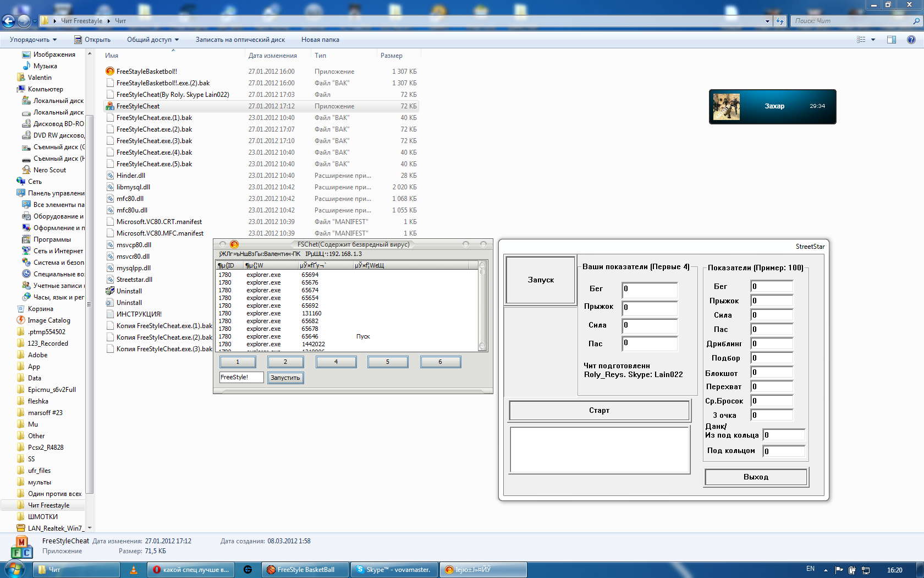Open the Windows Start menu
The width and height of the screenshot is (924, 578).
pos(15,570)
